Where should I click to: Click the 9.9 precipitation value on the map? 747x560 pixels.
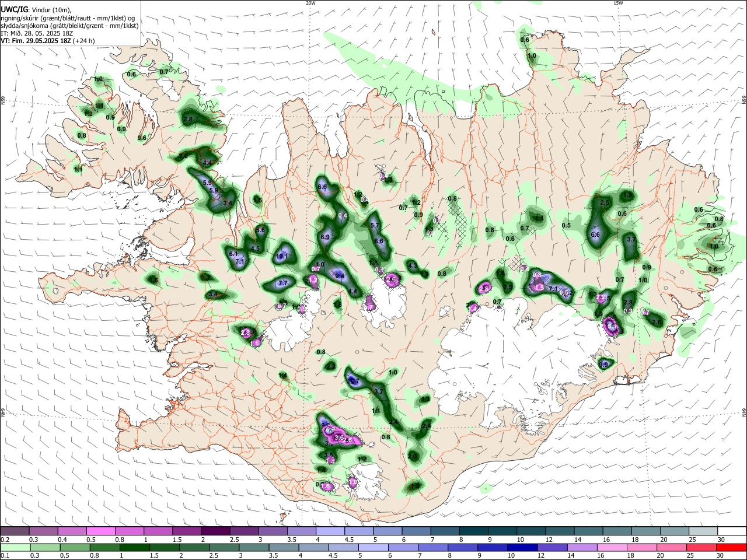(604, 365)
